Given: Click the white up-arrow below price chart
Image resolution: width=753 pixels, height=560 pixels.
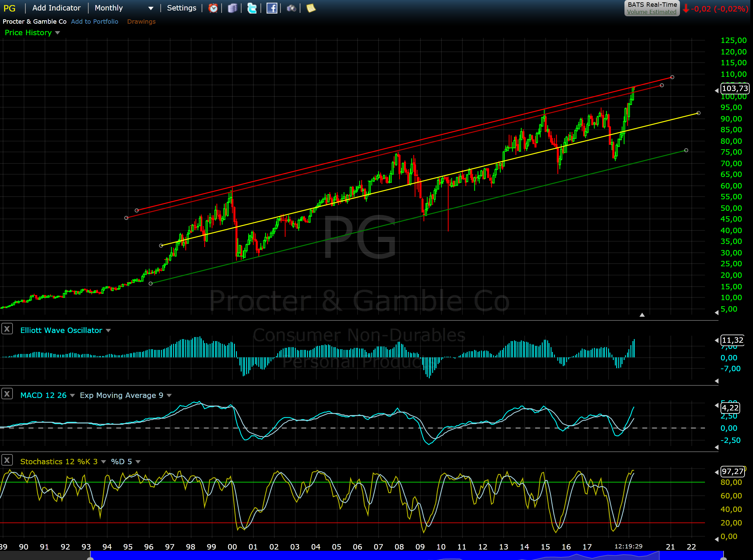Looking at the screenshot, I should click(x=642, y=315).
